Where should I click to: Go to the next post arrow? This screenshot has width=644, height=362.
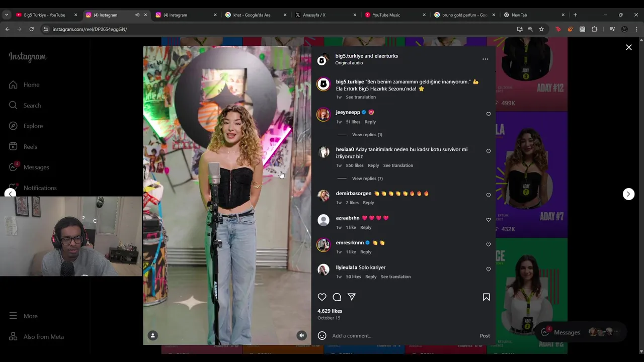628,194
